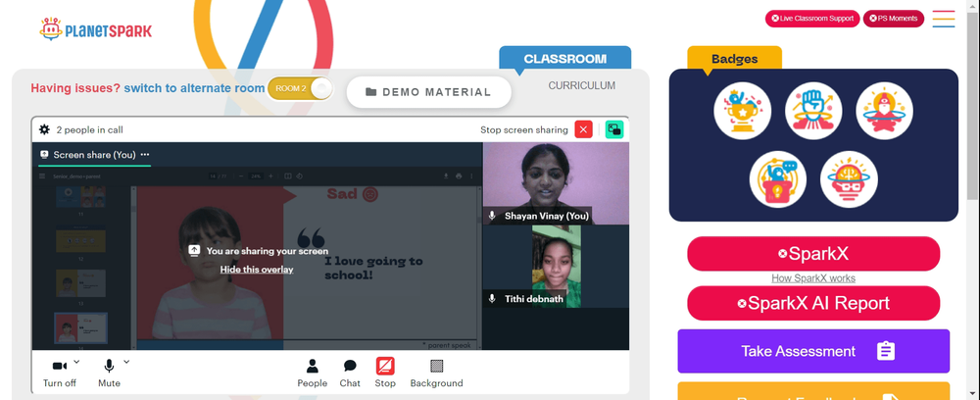Click the trophy star badge
This screenshot has width=980, height=400.
[743, 111]
